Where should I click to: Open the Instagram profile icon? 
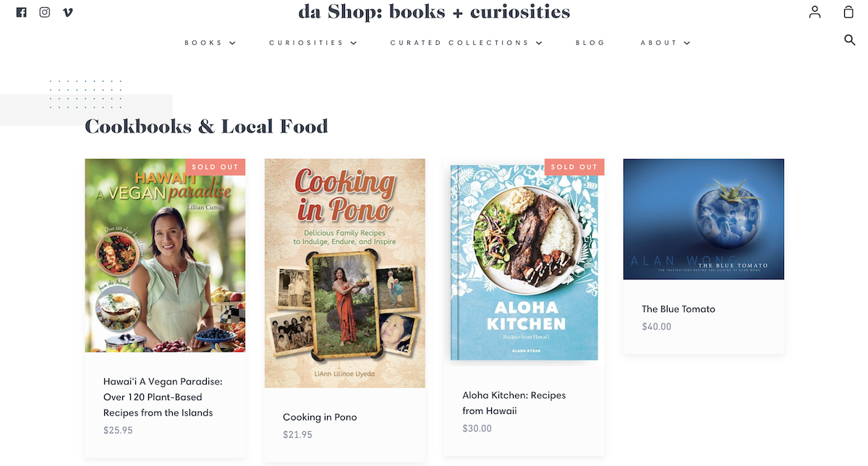pyautogui.click(x=45, y=12)
